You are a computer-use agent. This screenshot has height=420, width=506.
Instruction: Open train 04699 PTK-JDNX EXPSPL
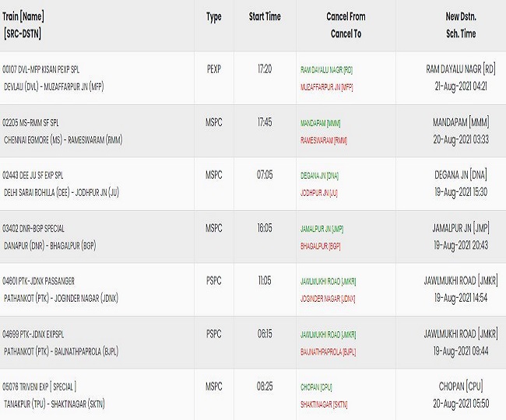pyautogui.click(x=33, y=334)
